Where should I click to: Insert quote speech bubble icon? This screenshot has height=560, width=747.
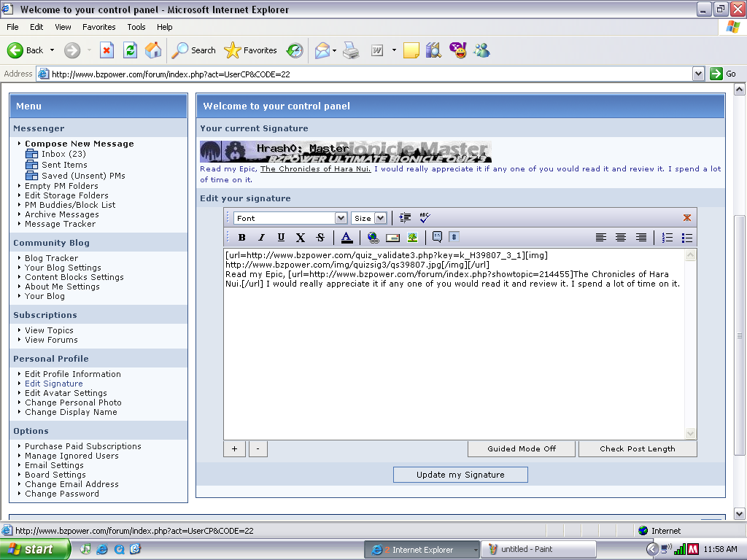[x=438, y=237]
